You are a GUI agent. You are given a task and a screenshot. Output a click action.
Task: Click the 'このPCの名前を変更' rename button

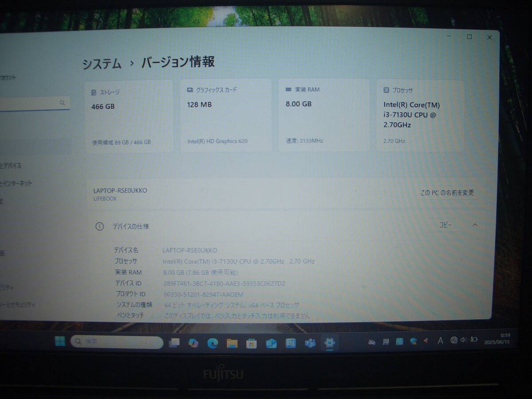pyautogui.click(x=447, y=193)
